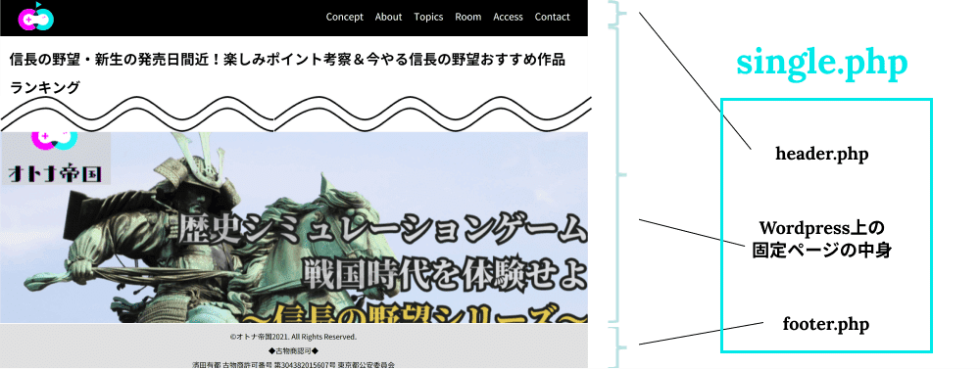Click the ©オトナ帝国2021 copyright line
Viewport: 980px width, 369px height.
pos(293,337)
